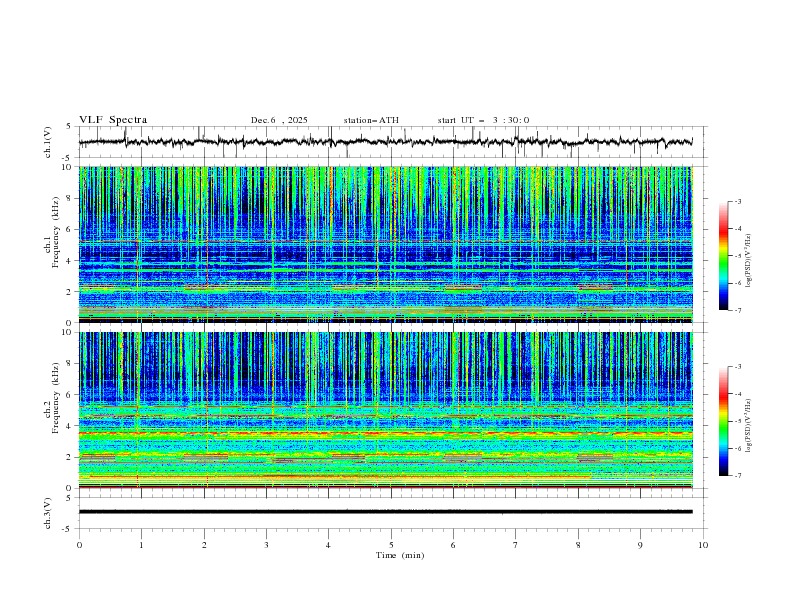Select the date text "Dec.6 , 2025"
Image resolution: width=792 pixels, height=612 pixels.
[279, 120]
